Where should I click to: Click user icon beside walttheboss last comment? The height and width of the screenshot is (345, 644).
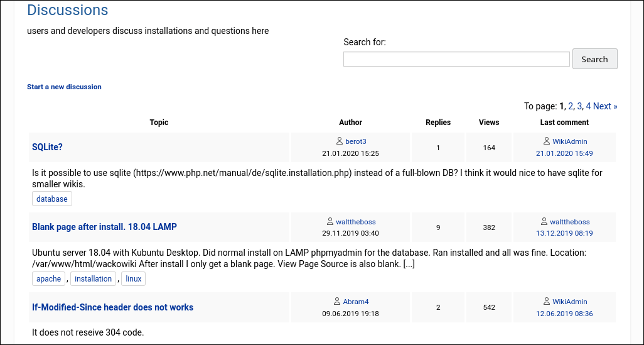click(x=544, y=222)
